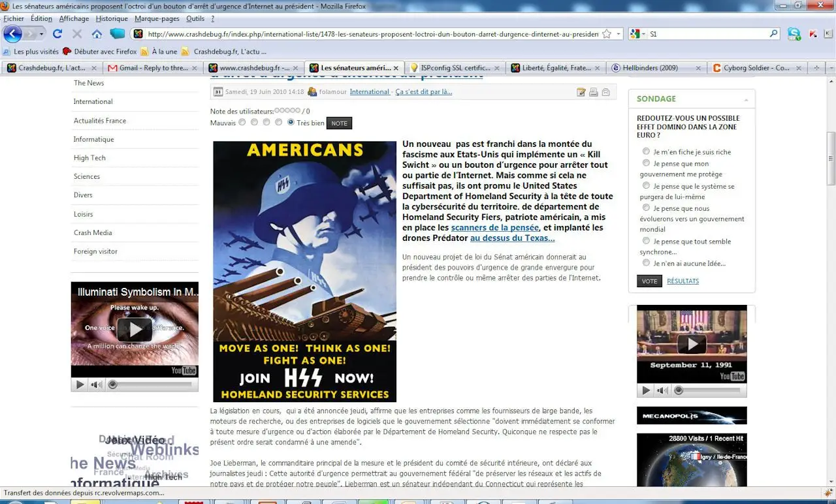The width and height of the screenshot is (836, 504).
Task: Select poll option 'gouvernement me protège'
Action: [x=647, y=163]
